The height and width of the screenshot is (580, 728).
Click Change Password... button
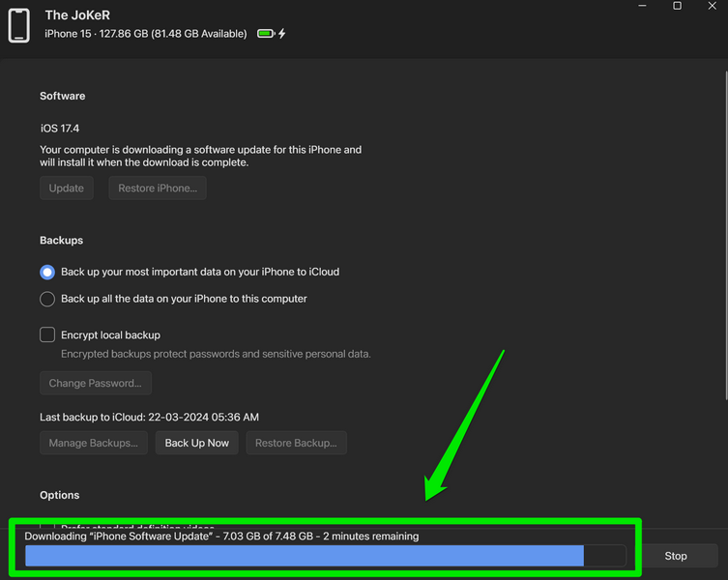click(96, 384)
